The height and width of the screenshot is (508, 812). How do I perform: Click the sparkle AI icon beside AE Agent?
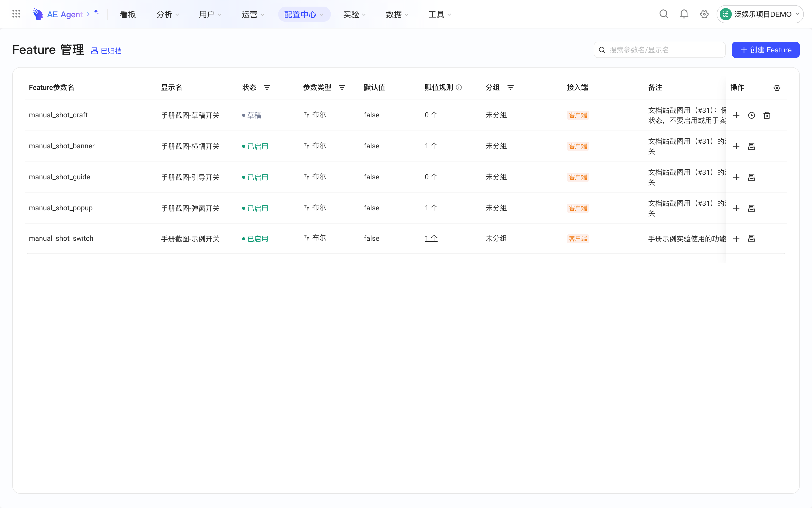(x=96, y=12)
